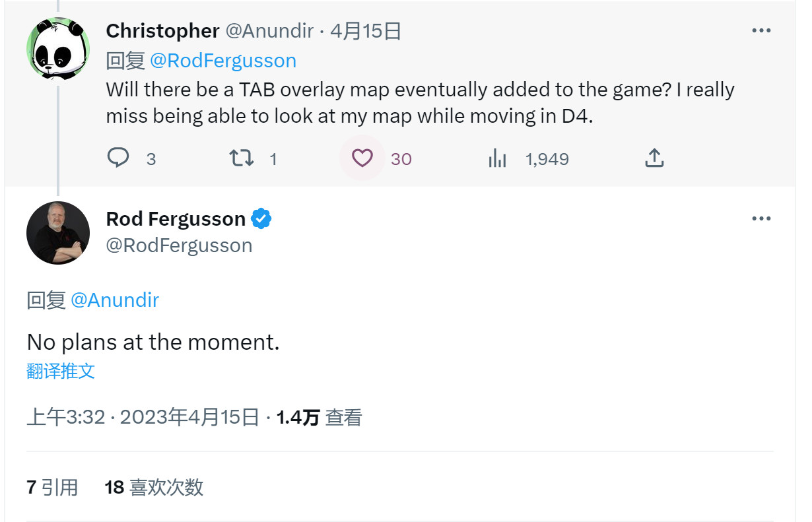This screenshot has width=812, height=522.
Task: Click the @RodFergusson mention in Christopher's reply
Action: pyautogui.click(x=223, y=61)
